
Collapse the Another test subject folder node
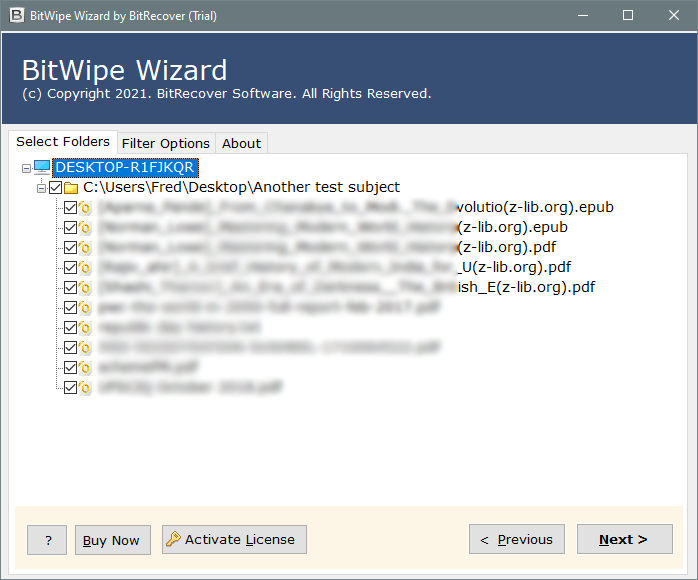pos(41,188)
